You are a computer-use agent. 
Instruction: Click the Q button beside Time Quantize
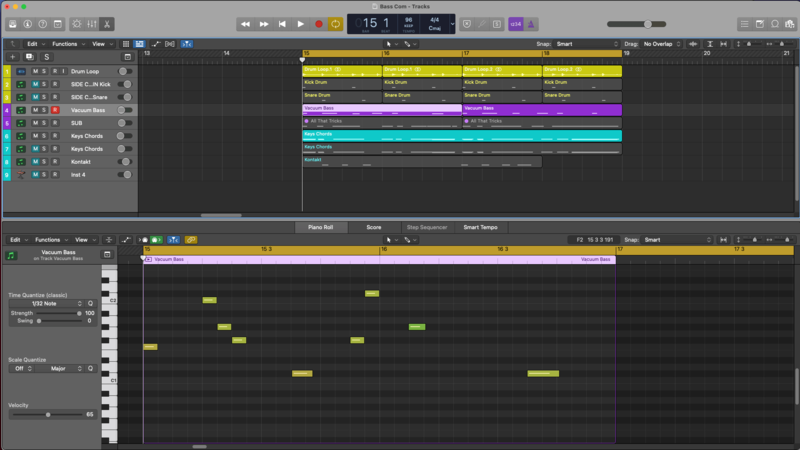(90, 303)
